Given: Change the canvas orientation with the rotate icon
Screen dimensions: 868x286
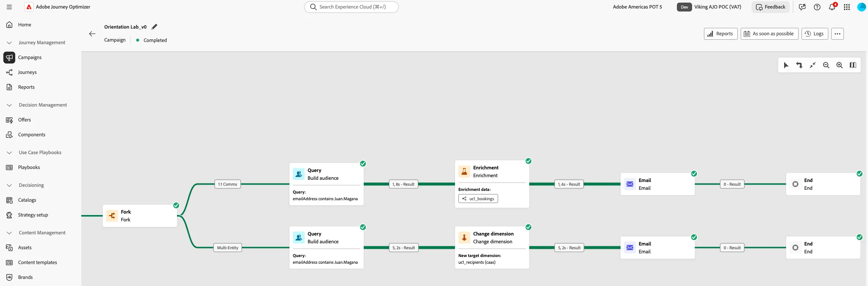Looking at the screenshot, I should [799, 65].
